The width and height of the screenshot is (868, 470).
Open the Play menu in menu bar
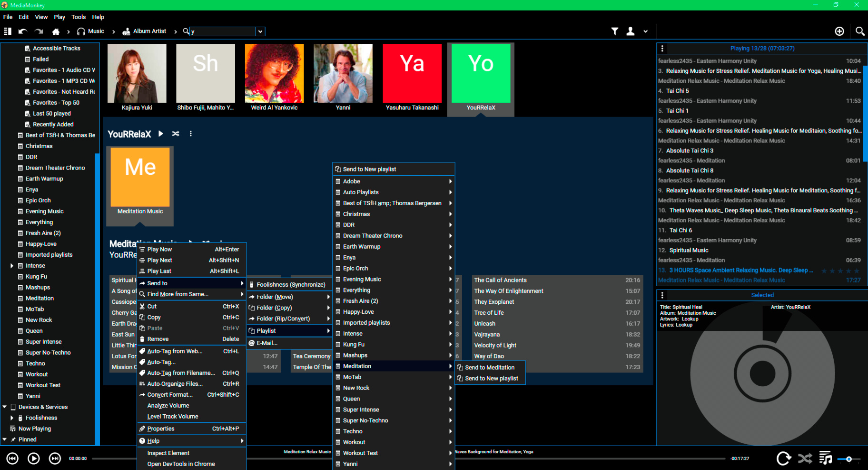(x=59, y=17)
